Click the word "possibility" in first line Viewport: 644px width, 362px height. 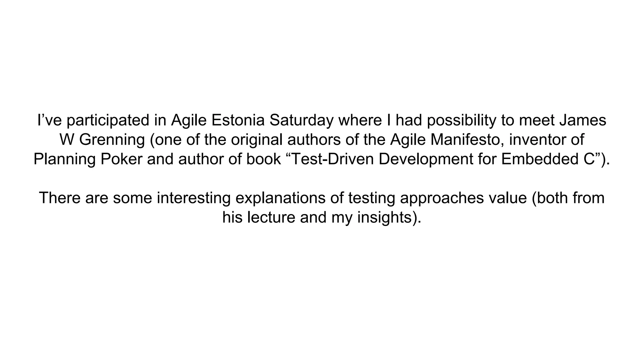(462, 120)
